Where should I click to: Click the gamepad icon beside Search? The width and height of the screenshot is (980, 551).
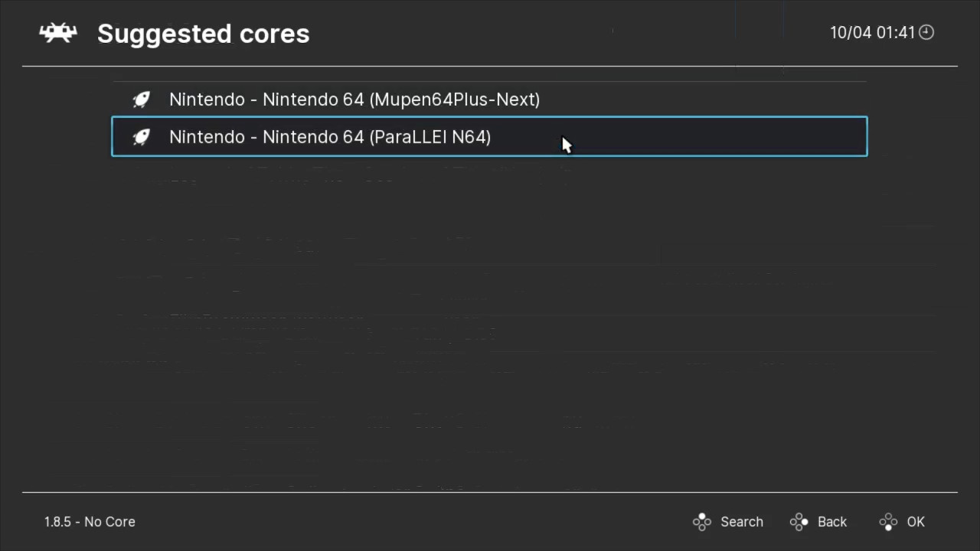click(702, 521)
